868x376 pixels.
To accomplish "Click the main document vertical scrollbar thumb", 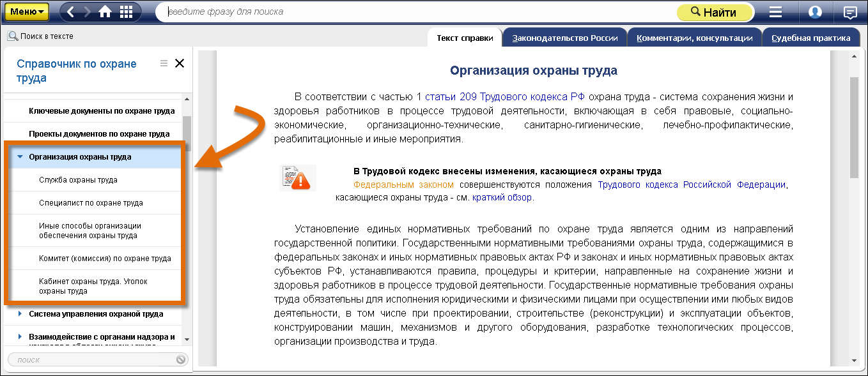I will [854, 128].
